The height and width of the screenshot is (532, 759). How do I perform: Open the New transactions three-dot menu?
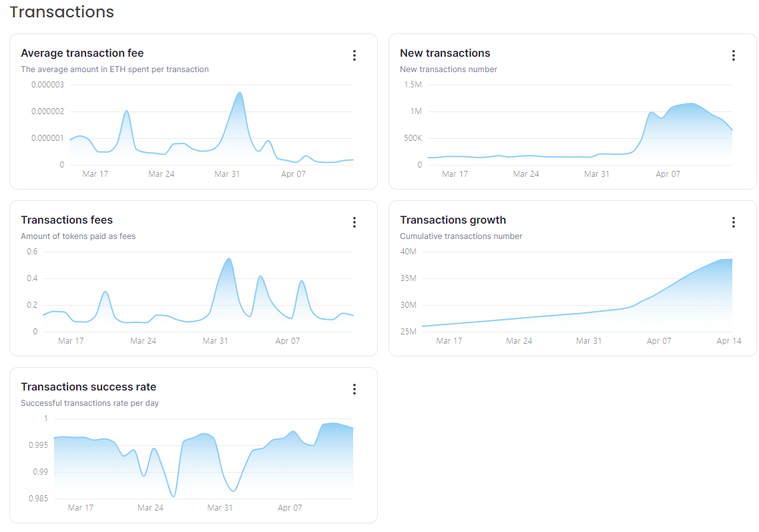(x=734, y=55)
